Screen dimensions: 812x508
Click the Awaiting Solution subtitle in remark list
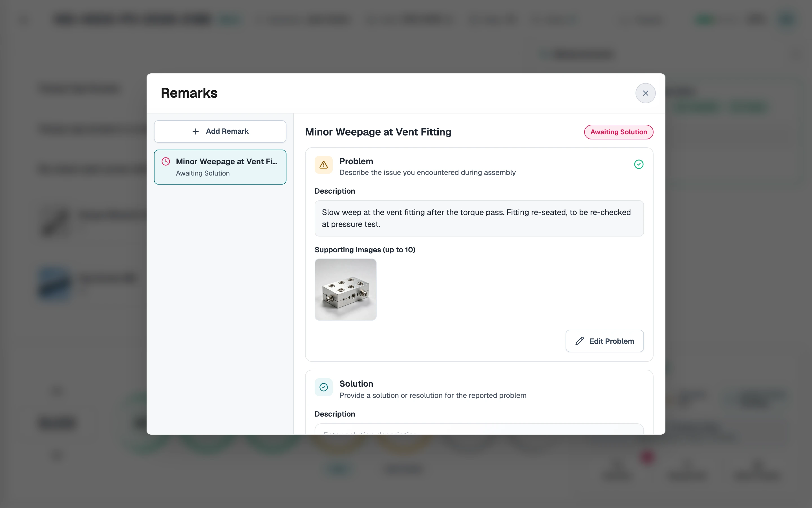[x=203, y=173]
